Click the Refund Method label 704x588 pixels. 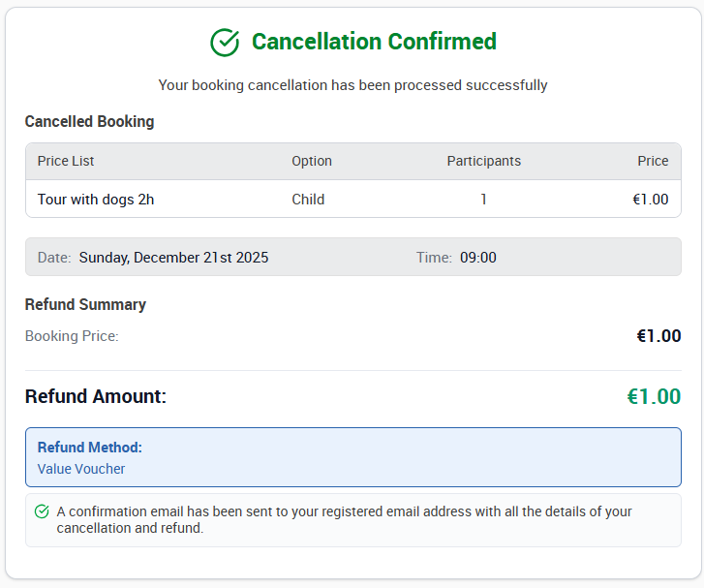[x=90, y=448]
